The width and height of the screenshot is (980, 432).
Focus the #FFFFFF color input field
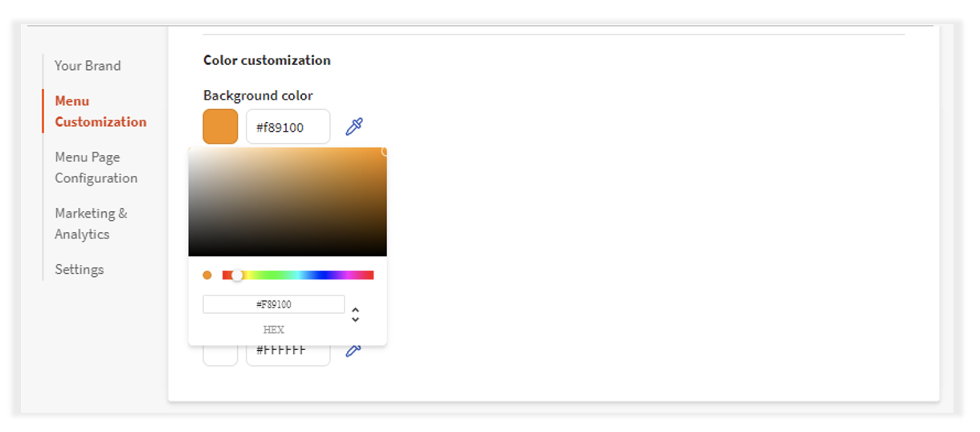[288, 353]
